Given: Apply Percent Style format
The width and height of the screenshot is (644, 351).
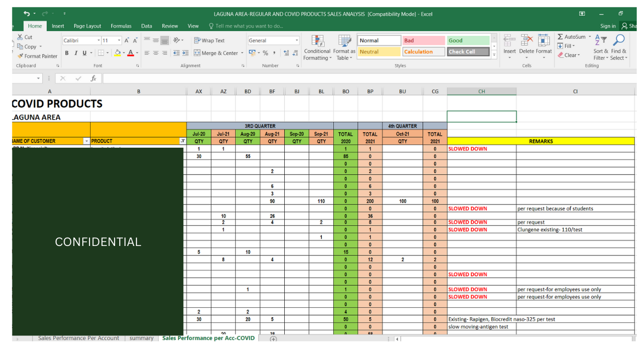Looking at the screenshot, I should coord(266,53).
